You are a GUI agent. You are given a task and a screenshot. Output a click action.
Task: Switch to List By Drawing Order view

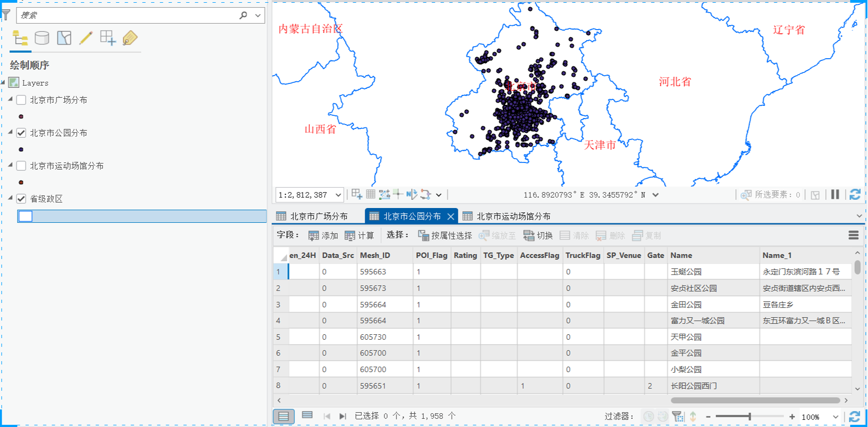tap(20, 38)
